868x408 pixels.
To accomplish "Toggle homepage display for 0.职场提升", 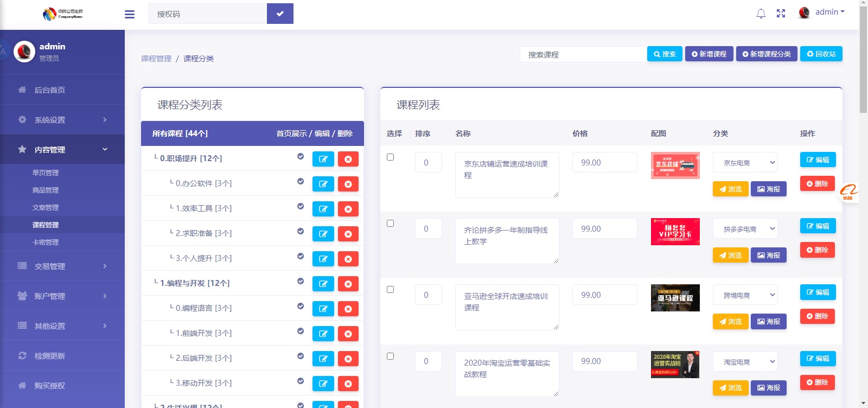I will (301, 156).
